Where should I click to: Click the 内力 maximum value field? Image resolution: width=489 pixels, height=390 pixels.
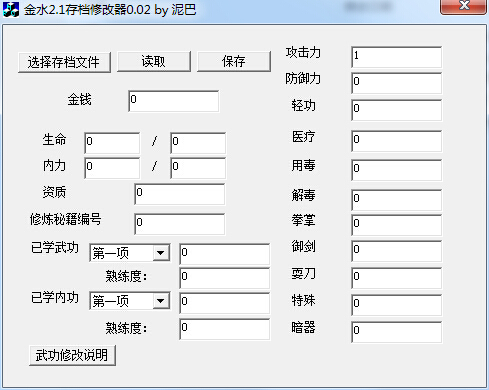pyautogui.click(x=198, y=168)
